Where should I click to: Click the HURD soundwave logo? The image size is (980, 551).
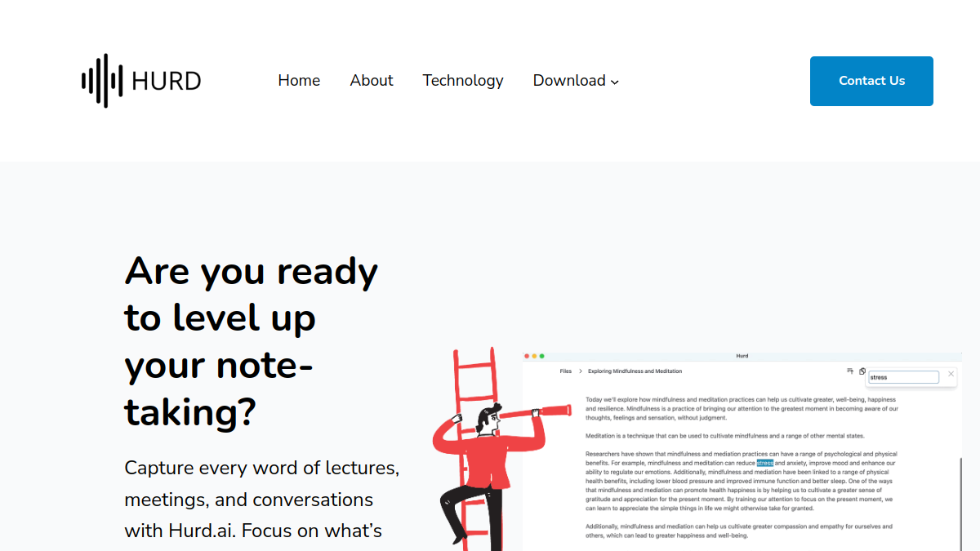click(102, 81)
